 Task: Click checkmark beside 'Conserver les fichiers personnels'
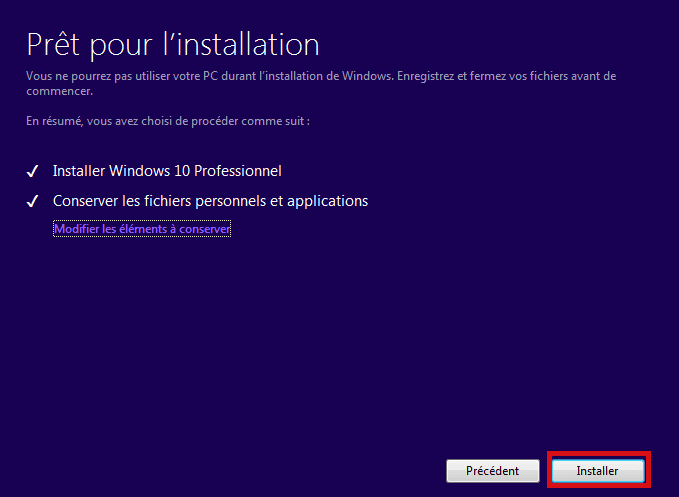[32, 201]
